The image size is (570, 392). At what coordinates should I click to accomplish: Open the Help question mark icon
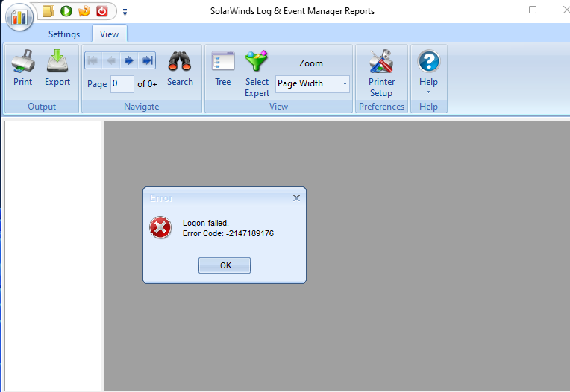tap(429, 61)
